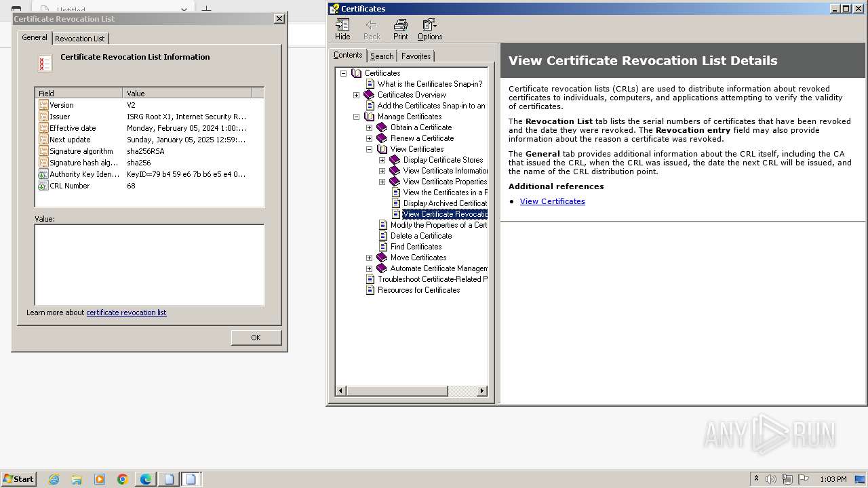
Task: Open Troubleshoot Certificate-Related Problems topic
Action: pyautogui.click(x=433, y=279)
